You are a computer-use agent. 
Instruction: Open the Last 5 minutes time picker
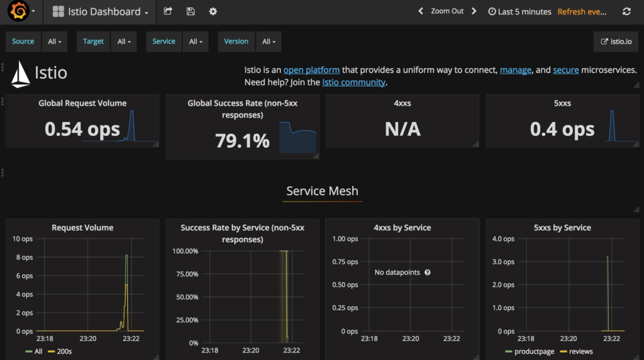(x=520, y=11)
